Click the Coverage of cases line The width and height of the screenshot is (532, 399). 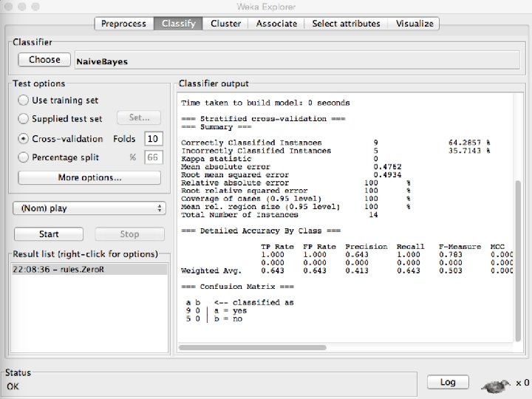pyautogui.click(x=296, y=199)
